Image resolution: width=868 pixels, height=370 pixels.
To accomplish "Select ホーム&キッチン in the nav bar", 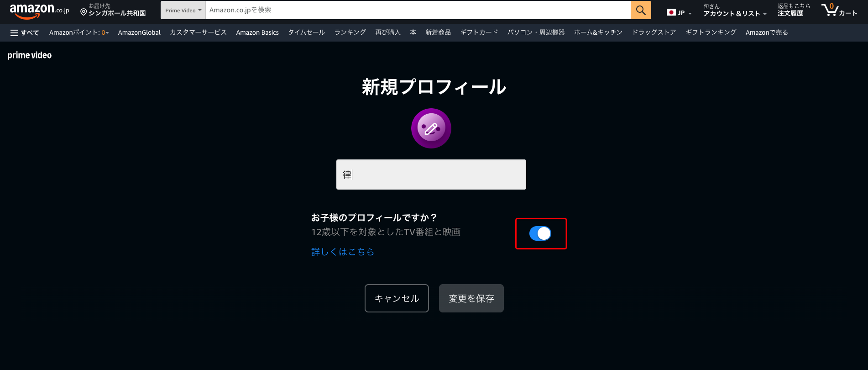I will pos(598,32).
